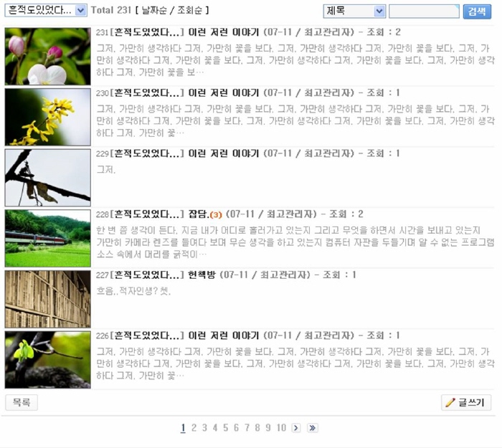The width and height of the screenshot is (502, 448).
Task: Open thumbnail of post 228 train landscape
Action: (x=48, y=239)
